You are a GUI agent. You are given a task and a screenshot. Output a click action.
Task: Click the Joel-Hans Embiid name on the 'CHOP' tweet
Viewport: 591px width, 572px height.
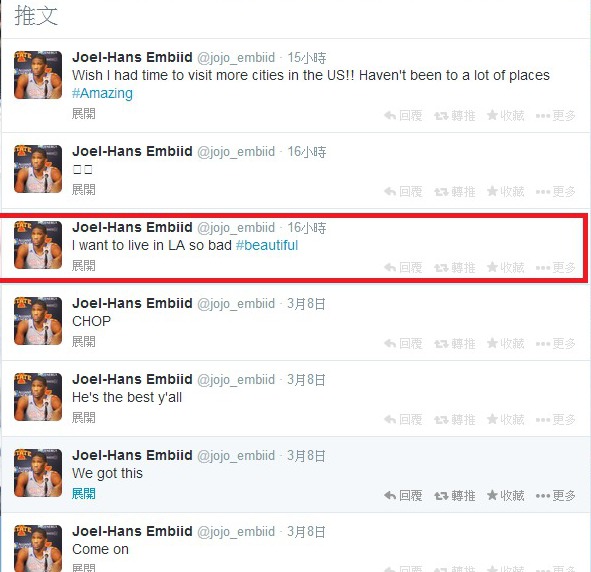pos(132,303)
